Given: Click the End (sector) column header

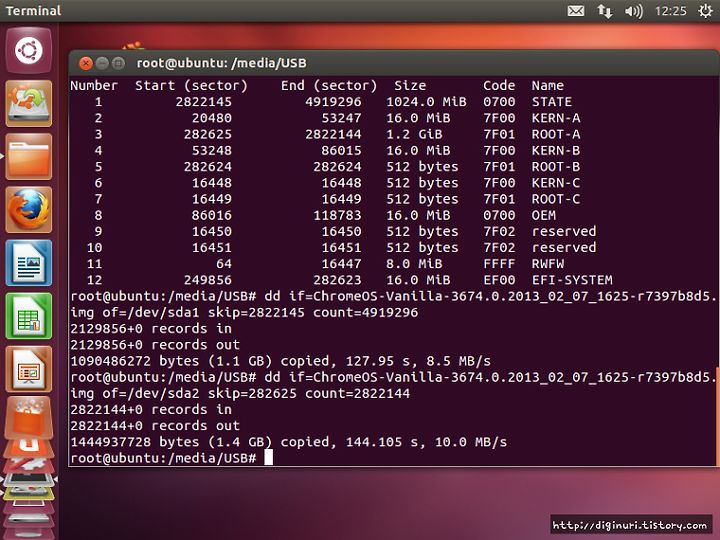Looking at the screenshot, I should pyautogui.click(x=329, y=85).
